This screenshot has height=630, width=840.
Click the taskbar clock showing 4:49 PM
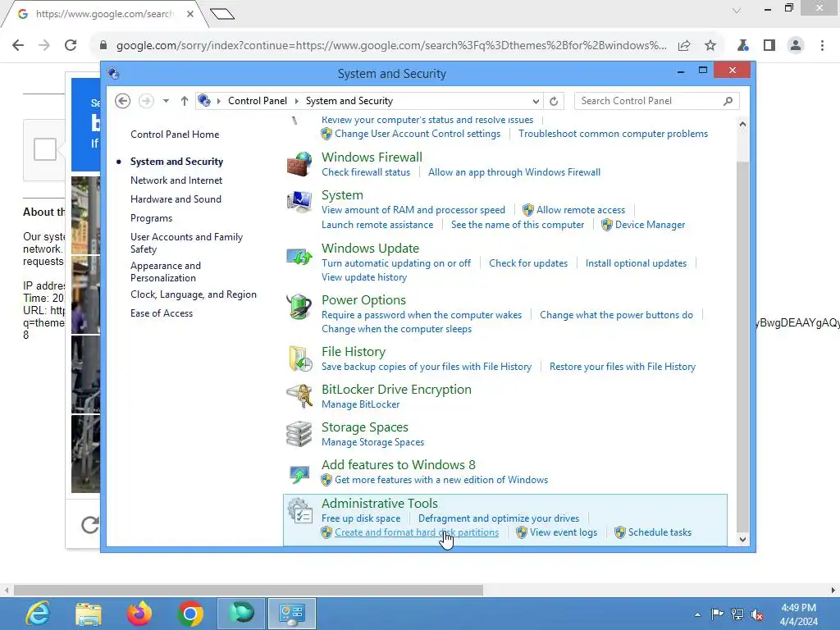[798, 614]
